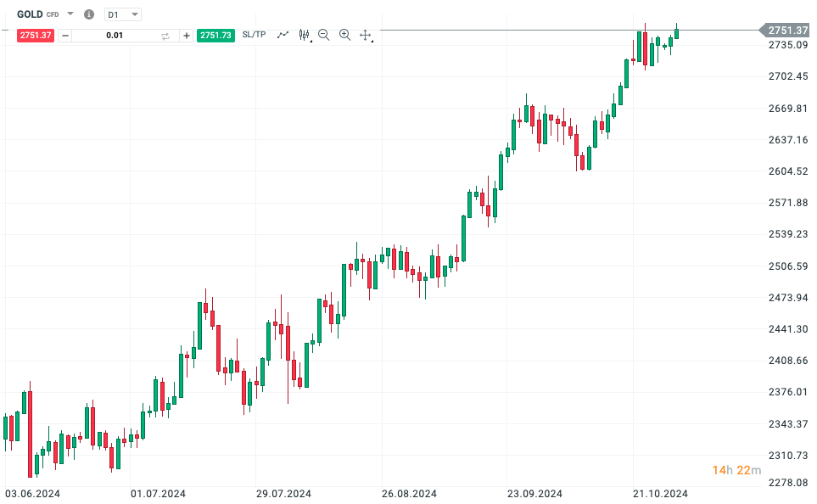This screenshot has height=504, width=817.
Task: Click the 14h 22m candle countdown timer
Action: click(736, 470)
